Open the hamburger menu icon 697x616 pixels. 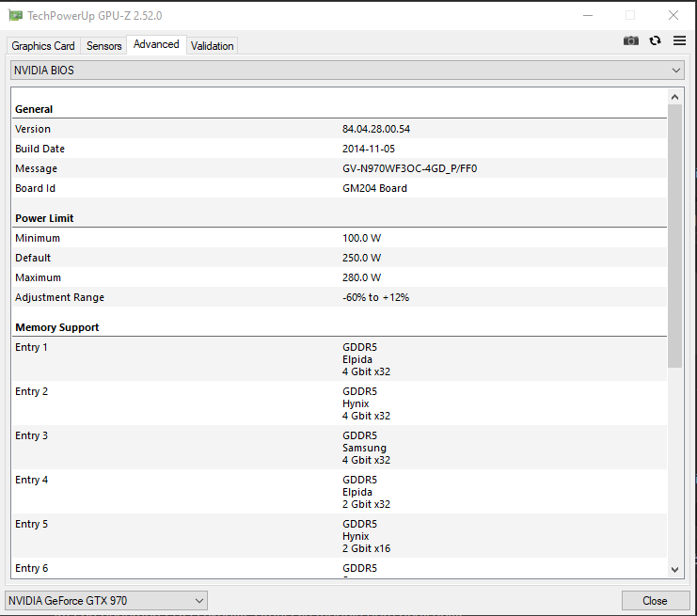(679, 40)
